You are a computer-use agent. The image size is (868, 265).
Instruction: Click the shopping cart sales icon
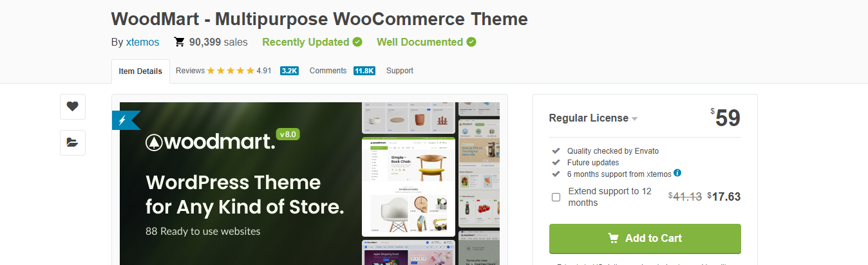[180, 42]
